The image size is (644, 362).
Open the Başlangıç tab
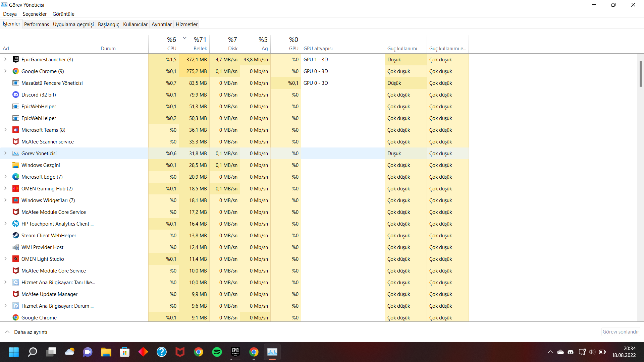tap(108, 24)
